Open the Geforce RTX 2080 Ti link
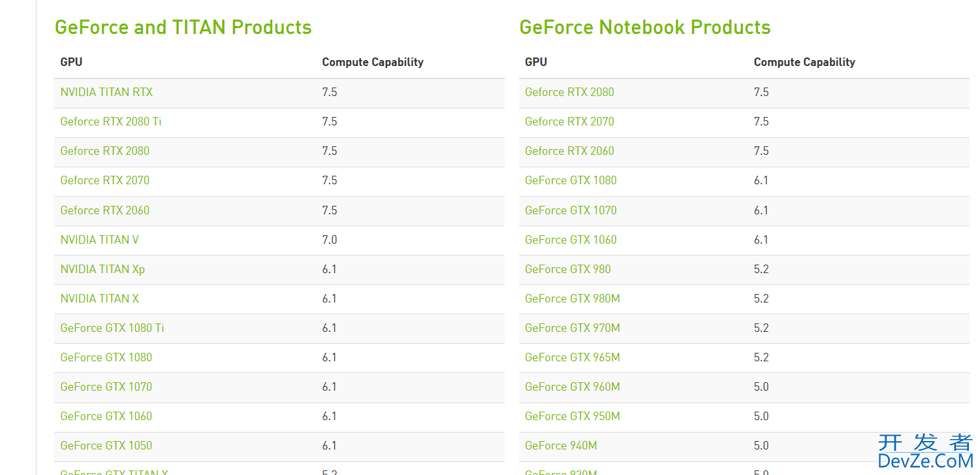980x475 pixels. click(111, 122)
